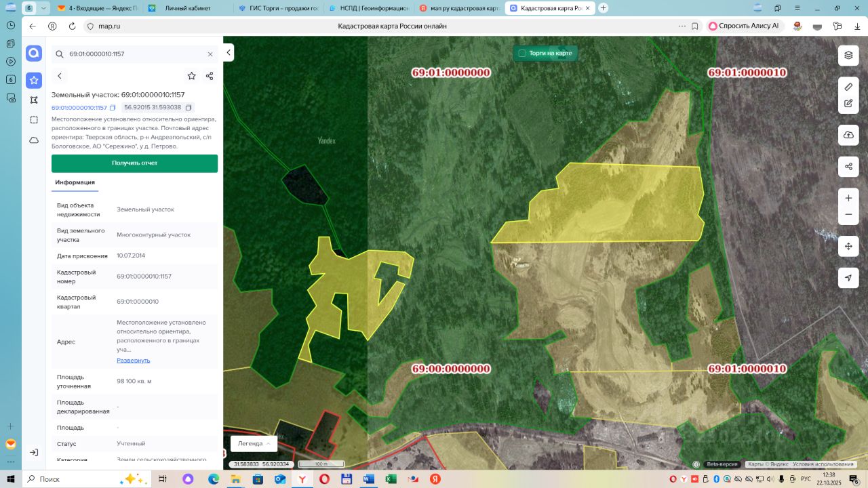
Task: Open the Yandex home page button
Action: coord(52,26)
